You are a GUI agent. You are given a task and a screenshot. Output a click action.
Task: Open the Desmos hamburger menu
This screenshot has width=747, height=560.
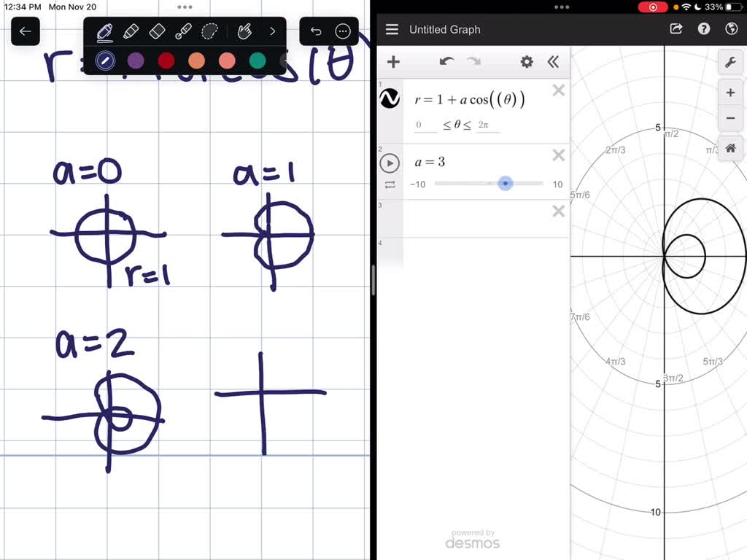point(392,30)
